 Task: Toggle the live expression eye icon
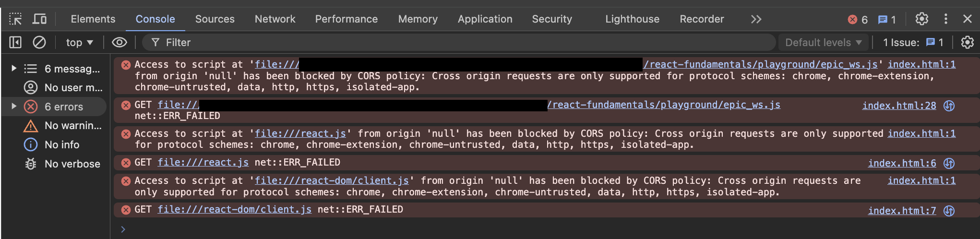coord(120,43)
